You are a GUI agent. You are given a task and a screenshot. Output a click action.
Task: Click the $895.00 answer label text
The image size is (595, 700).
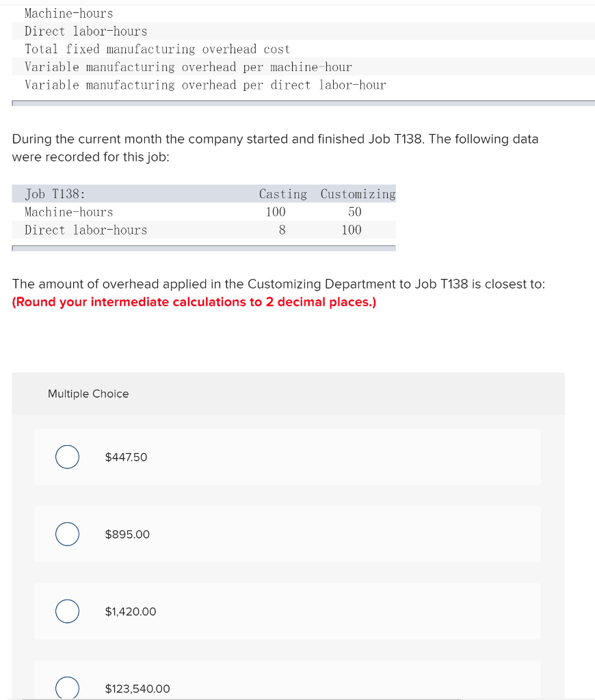(x=126, y=534)
